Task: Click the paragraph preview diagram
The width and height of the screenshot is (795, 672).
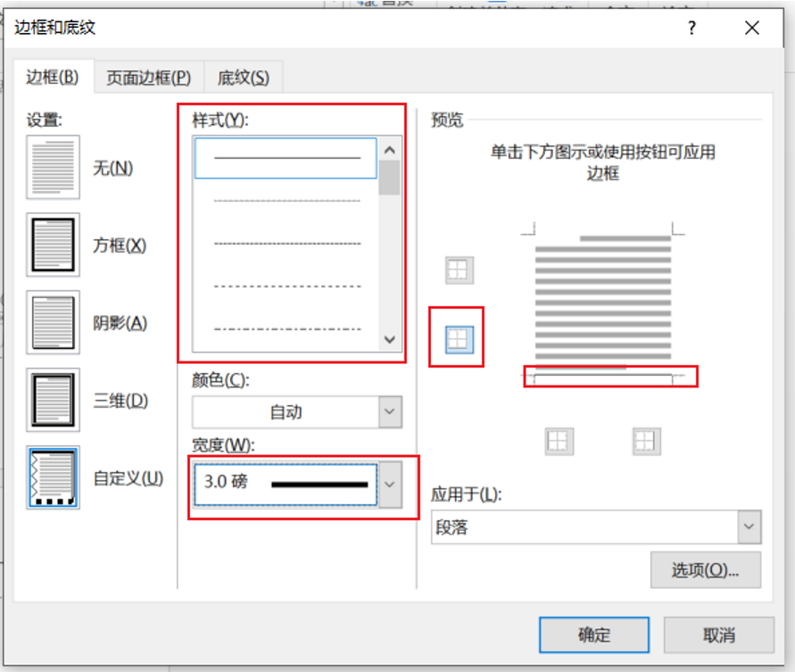Action: 603,303
